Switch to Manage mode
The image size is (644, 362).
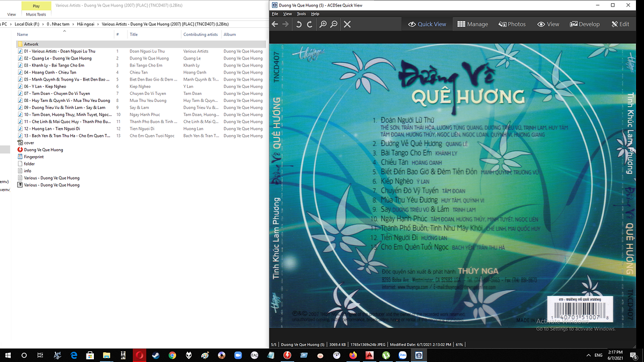pos(473,24)
